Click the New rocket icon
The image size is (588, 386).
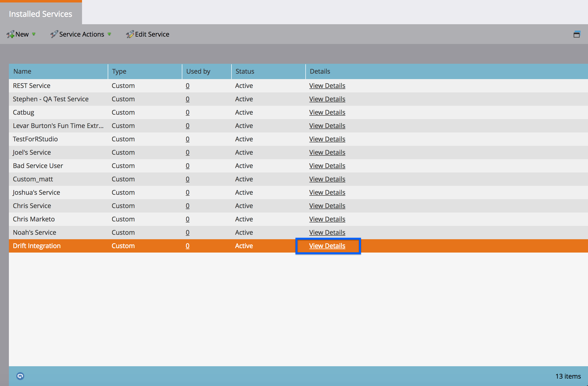point(10,34)
